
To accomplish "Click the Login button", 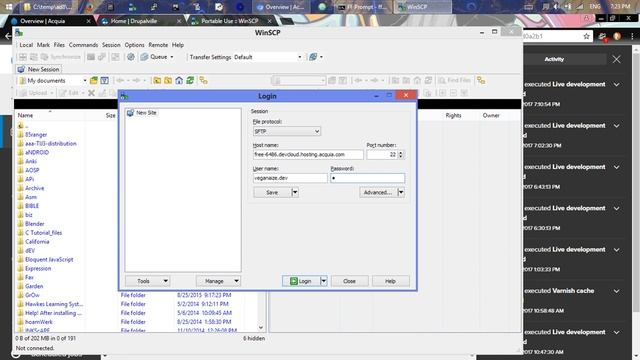I will (x=301, y=281).
